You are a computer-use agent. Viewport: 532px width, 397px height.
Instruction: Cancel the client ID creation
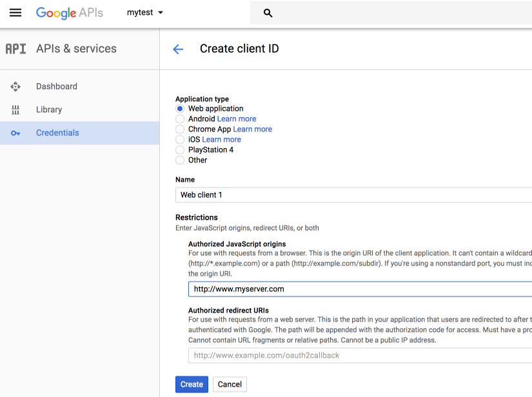tap(230, 384)
